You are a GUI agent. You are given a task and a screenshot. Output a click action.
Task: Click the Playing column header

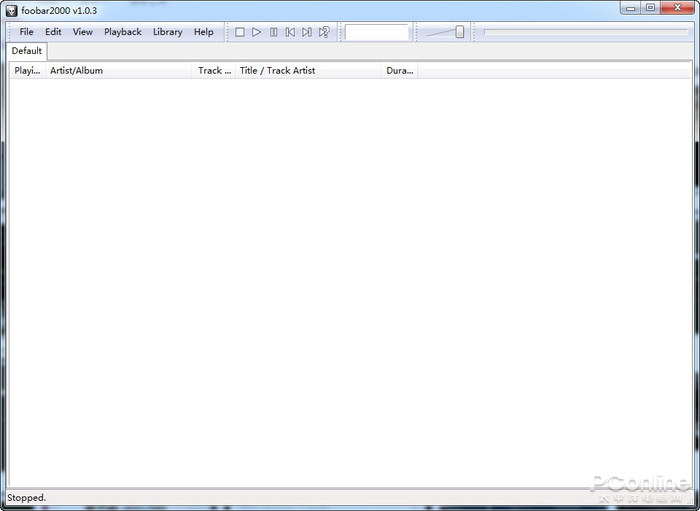pos(27,71)
